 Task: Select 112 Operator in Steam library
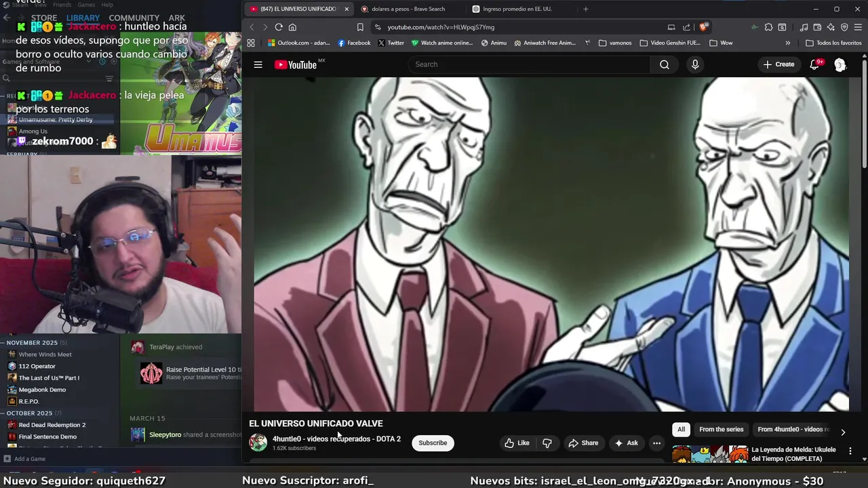click(x=37, y=366)
